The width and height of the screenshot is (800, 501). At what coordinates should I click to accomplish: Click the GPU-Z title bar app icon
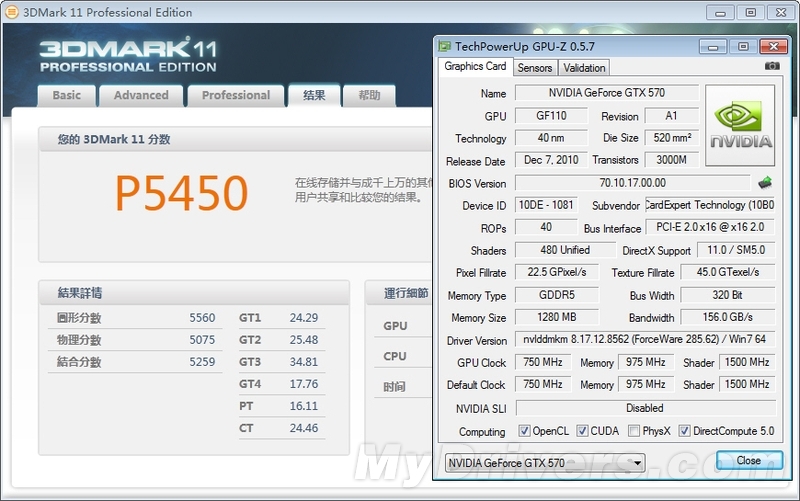coord(444,46)
